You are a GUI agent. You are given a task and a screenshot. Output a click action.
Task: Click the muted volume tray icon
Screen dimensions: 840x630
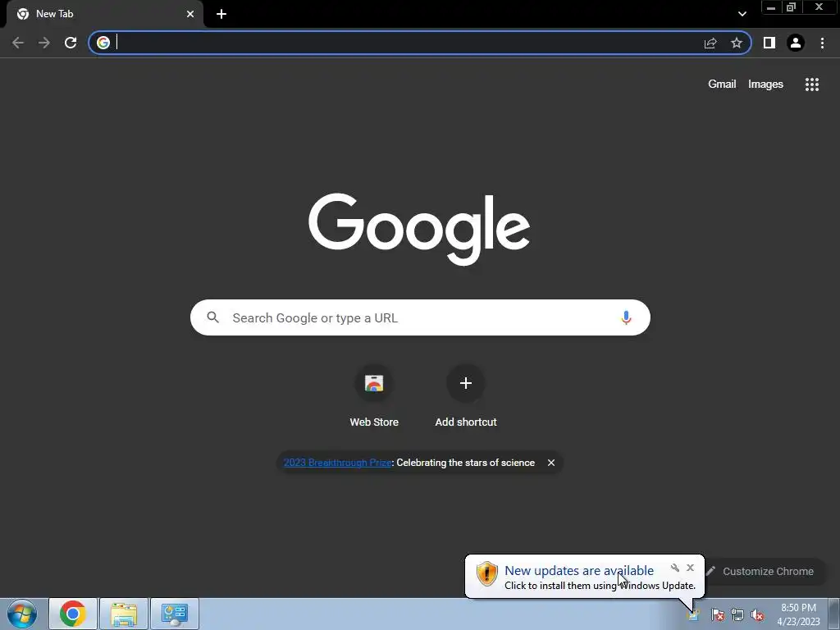point(757,615)
